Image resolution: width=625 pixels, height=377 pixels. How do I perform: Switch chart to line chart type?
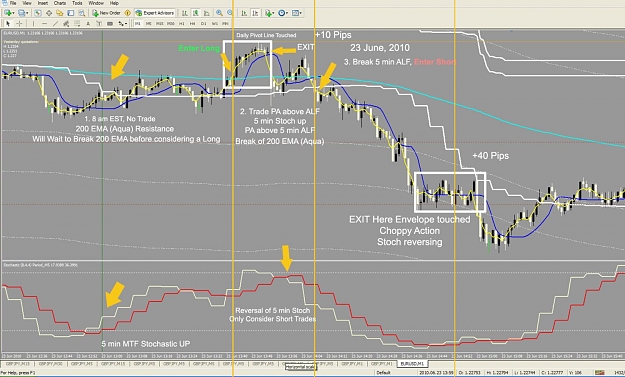coord(206,13)
